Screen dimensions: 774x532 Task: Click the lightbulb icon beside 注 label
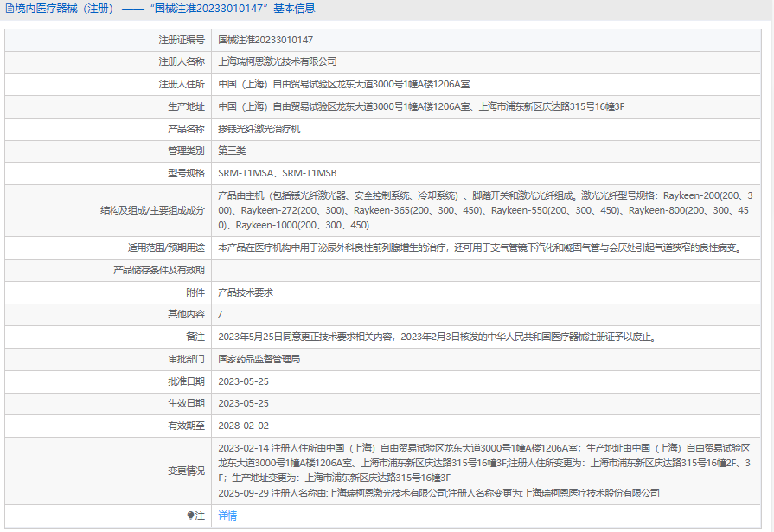(x=191, y=516)
